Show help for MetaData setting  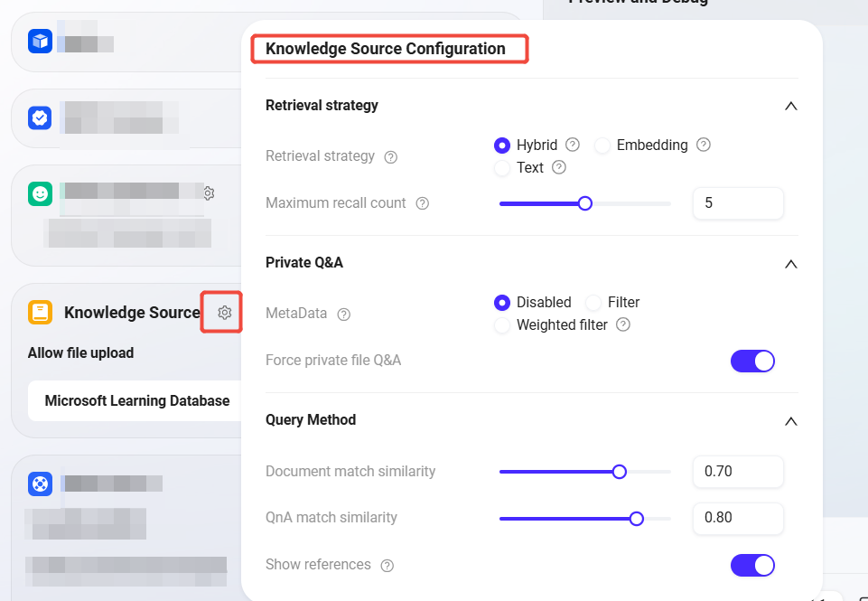click(x=344, y=315)
